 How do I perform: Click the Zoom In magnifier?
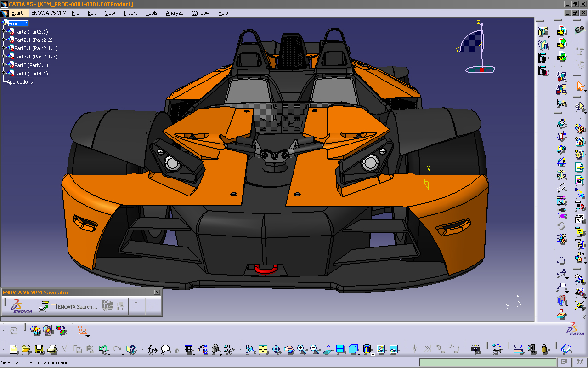302,350
